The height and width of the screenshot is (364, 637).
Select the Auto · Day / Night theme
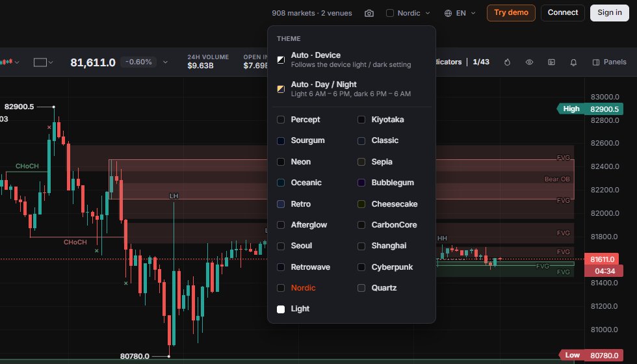352,89
